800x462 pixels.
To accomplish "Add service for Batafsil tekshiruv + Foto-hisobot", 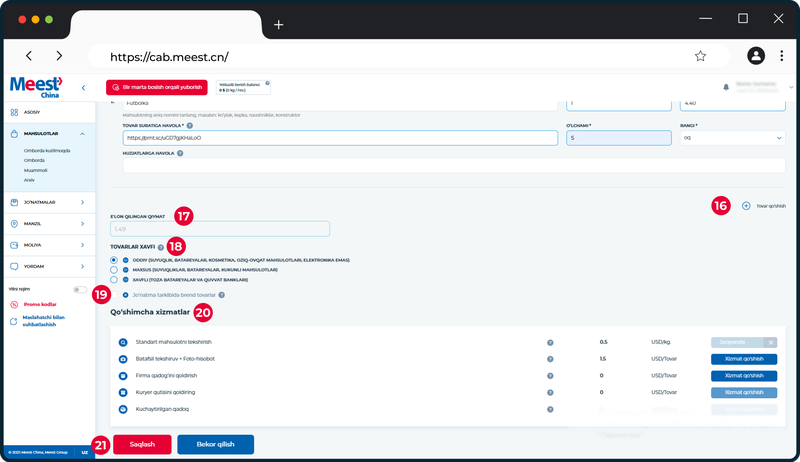I will [x=744, y=359].
